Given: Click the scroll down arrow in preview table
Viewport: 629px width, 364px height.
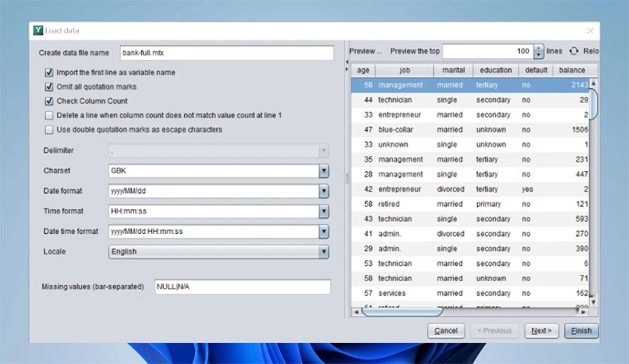Looking at the screenshot, I should (594, 302).
